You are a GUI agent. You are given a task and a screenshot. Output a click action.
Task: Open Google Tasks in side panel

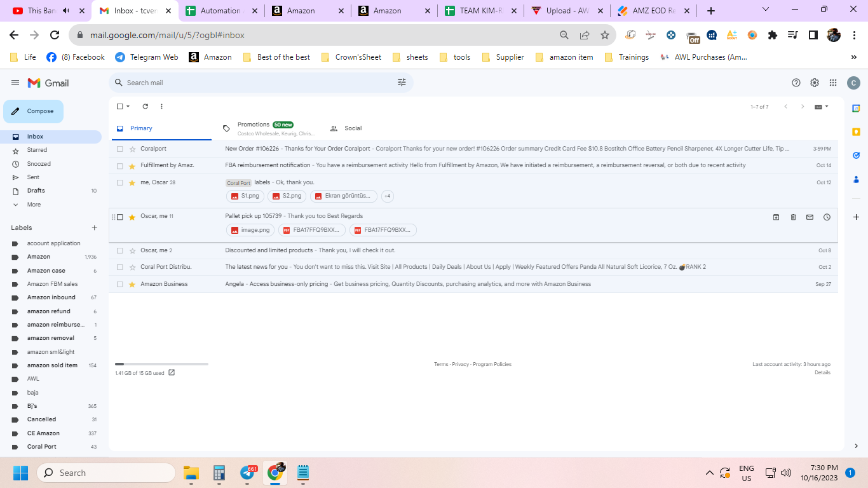point(856,156)
